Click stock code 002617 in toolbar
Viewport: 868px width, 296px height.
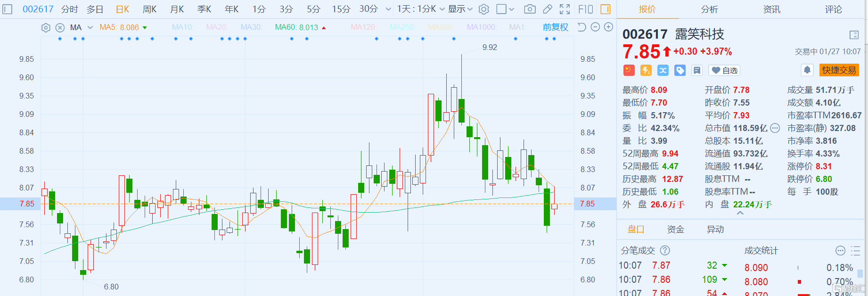pos(38,9)
